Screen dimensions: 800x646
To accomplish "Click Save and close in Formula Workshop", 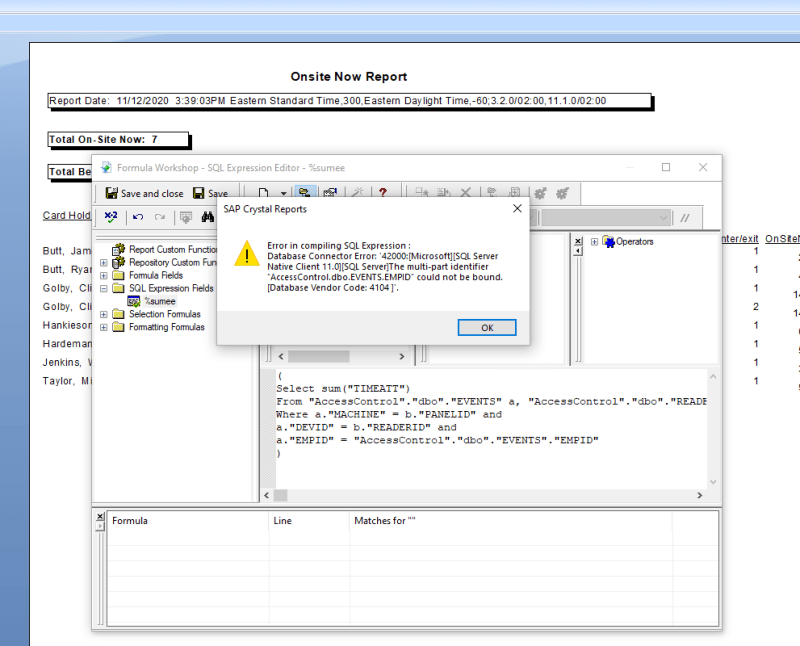I will tap(144, 193).
